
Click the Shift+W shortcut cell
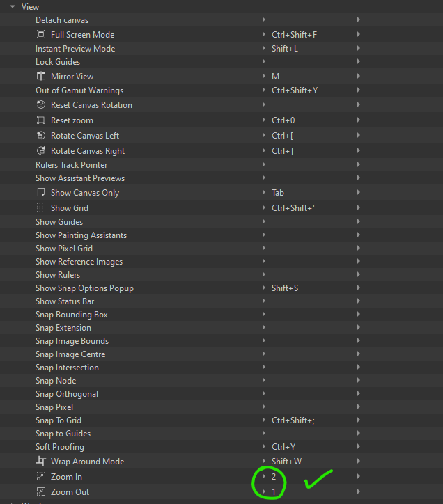(287, 462)
